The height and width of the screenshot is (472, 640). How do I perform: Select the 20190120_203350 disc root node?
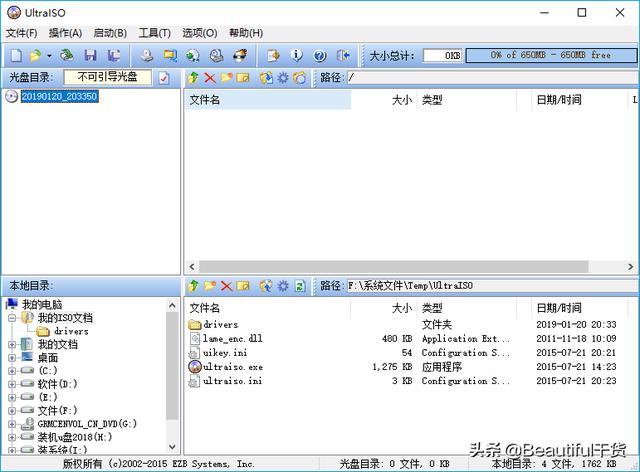(59, 96)
